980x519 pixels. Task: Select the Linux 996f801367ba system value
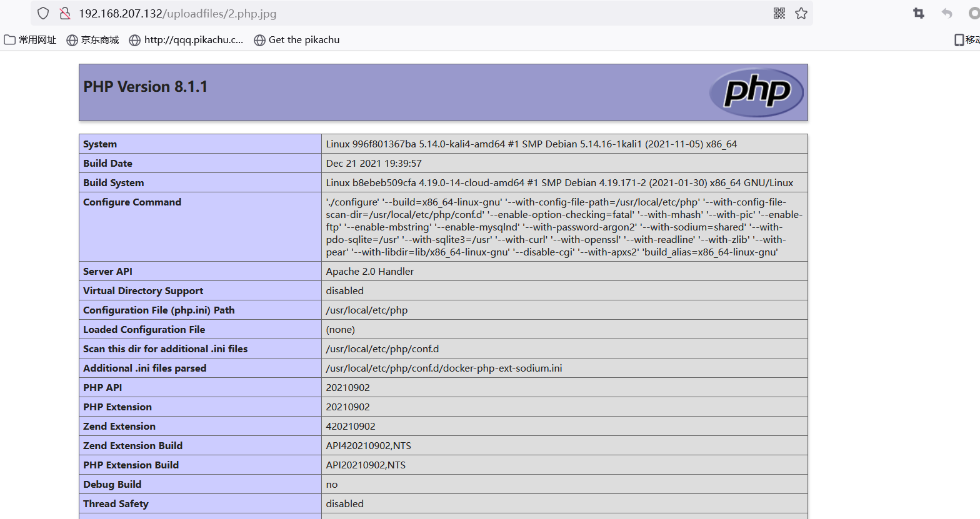[x=531, y=144]
